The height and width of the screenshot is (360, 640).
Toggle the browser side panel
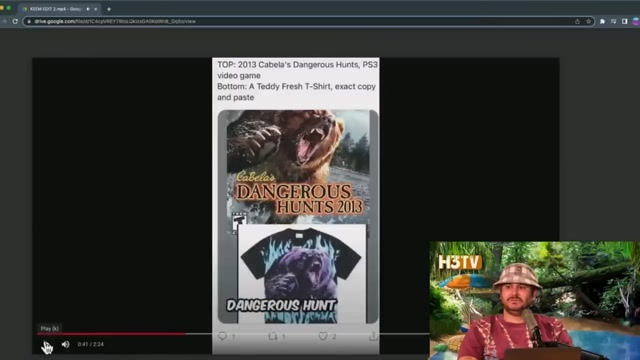(x=624, y=21)
